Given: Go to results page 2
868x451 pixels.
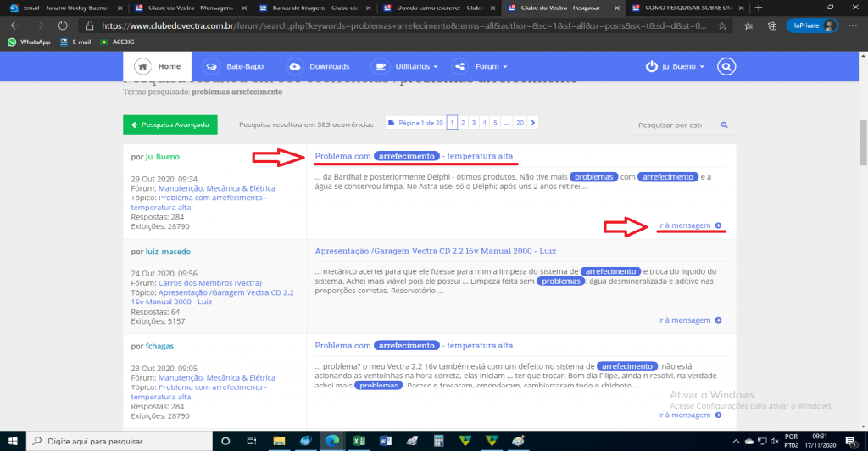Looking at the screenshot, I should pos(463,123).
